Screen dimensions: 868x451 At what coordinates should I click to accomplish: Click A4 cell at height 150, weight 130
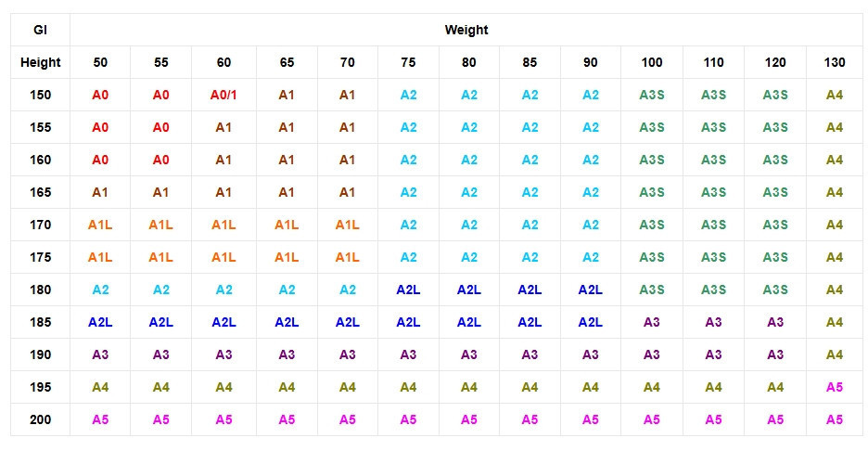(835, 95)
